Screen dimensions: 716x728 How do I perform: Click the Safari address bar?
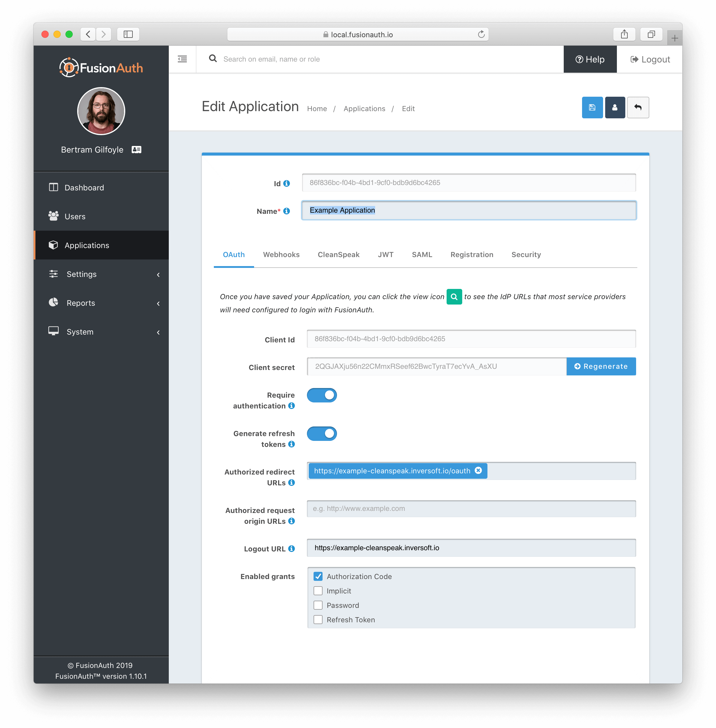[358, 34]
